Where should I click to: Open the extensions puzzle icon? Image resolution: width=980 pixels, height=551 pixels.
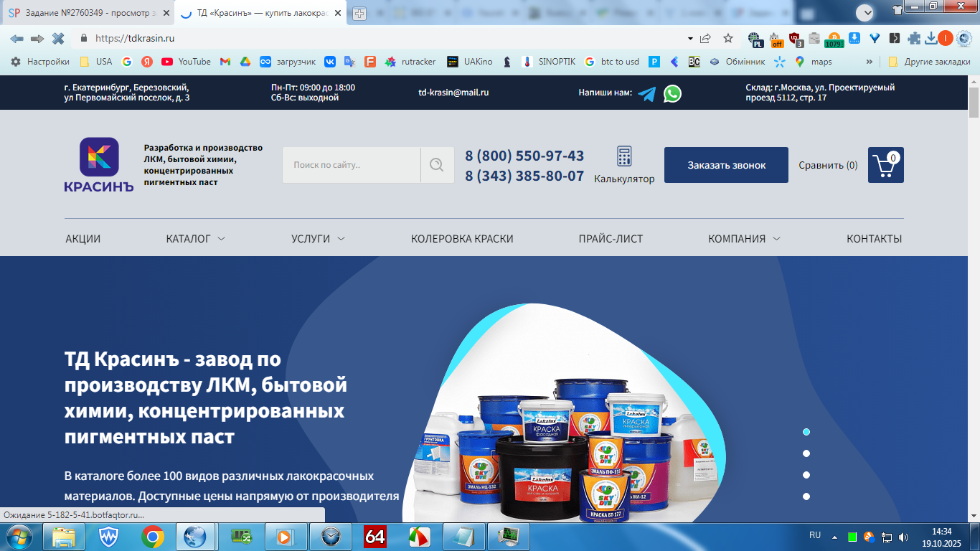coord(914,39)
